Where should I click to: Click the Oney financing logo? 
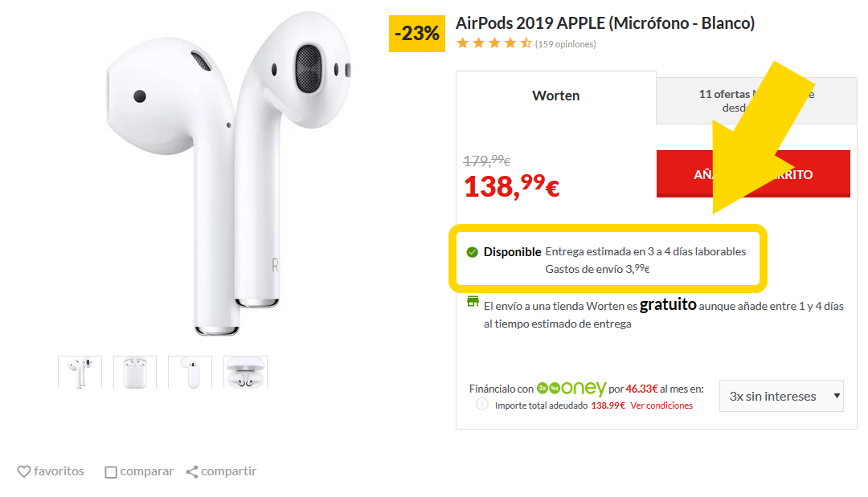571,388
